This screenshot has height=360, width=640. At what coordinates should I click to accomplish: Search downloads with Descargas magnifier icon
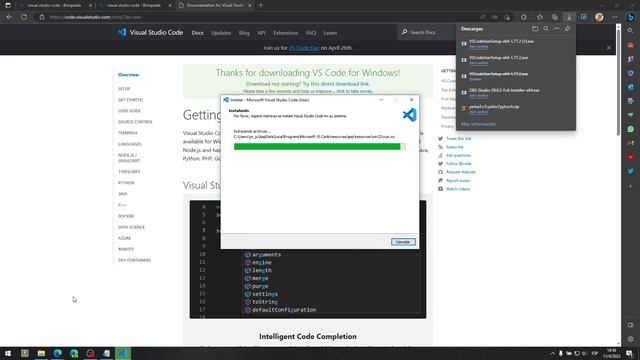pos(546,29)
